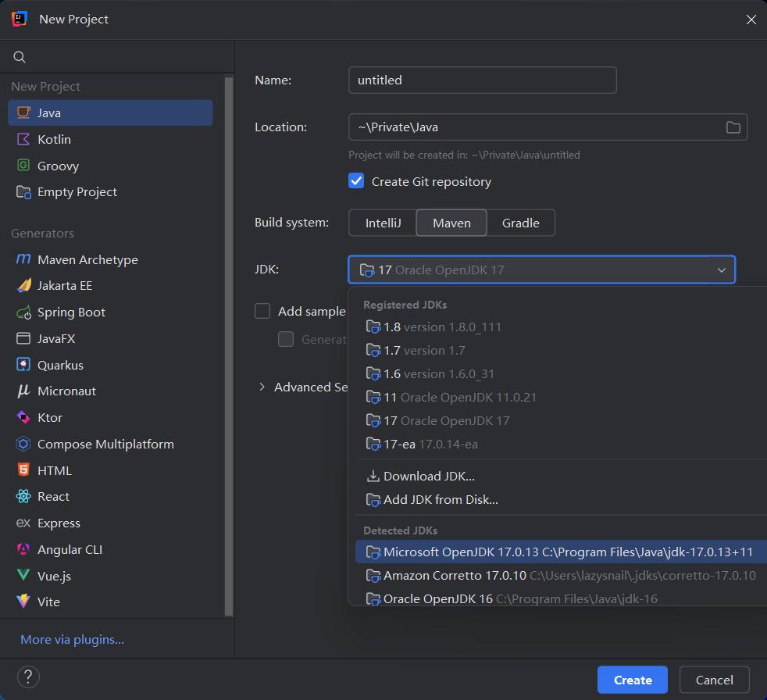Click the sidebar vertical scrollbar

[229, 346]
